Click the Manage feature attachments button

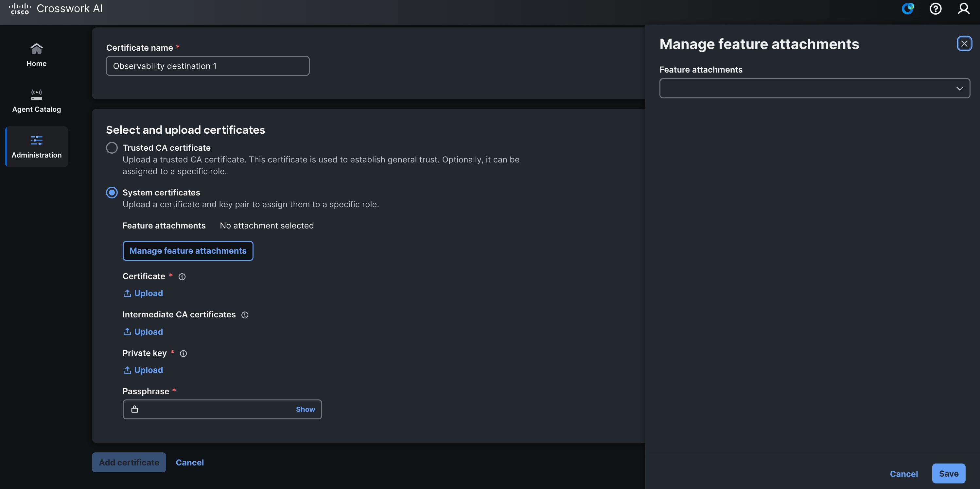tap(188, 251)
